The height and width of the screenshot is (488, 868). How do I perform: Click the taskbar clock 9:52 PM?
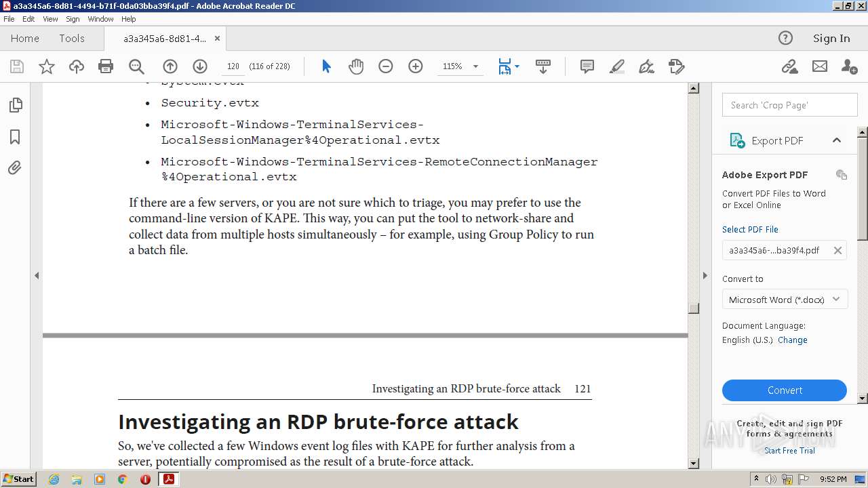pos(833,479)
